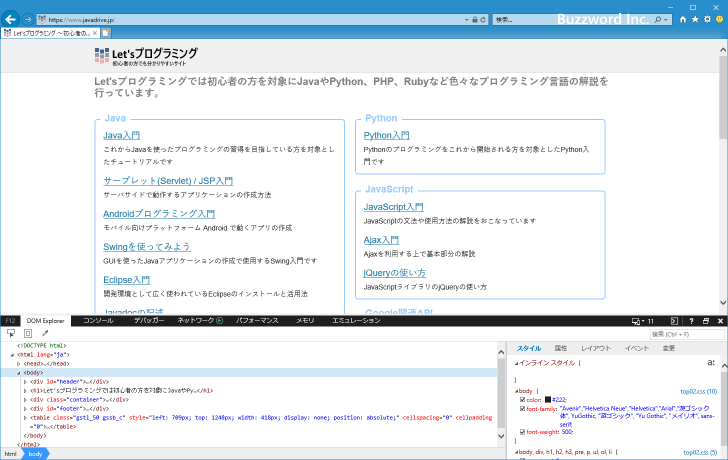This screenshot has height=460, width=728.
Task: Click the refresh icon in the address bar
Action: (x=483, y=20)
